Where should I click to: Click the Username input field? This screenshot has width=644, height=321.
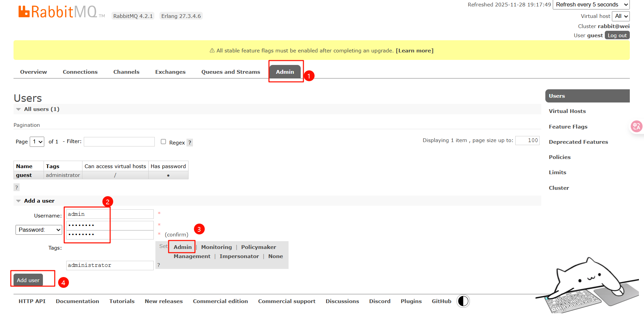pos(110,214)
